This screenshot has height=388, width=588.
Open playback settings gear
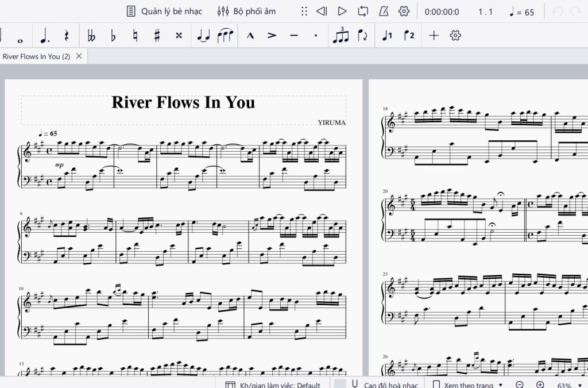point(404,11)
